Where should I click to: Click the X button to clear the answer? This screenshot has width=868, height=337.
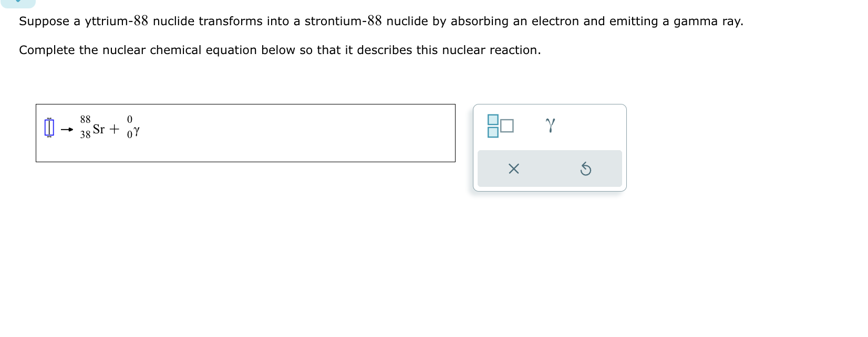pyautogui.click(x=514, y=168)
